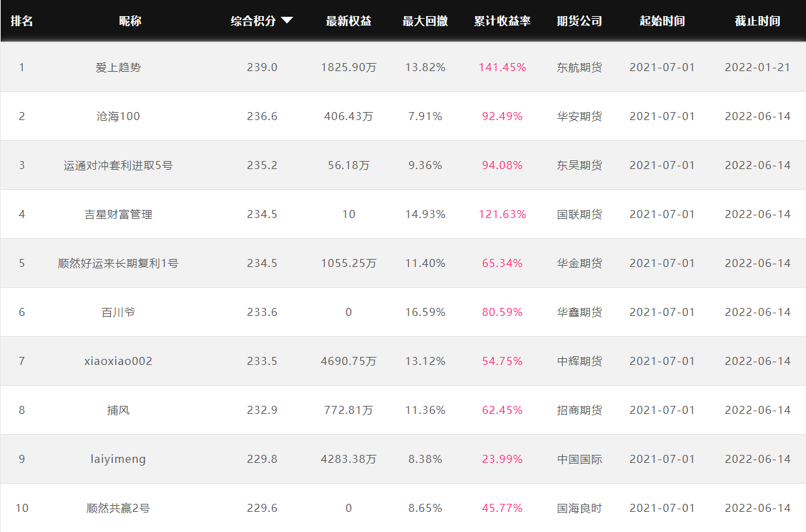Select score 229.6 cell
The image size is (806, 532).
[x=262, y=508]
